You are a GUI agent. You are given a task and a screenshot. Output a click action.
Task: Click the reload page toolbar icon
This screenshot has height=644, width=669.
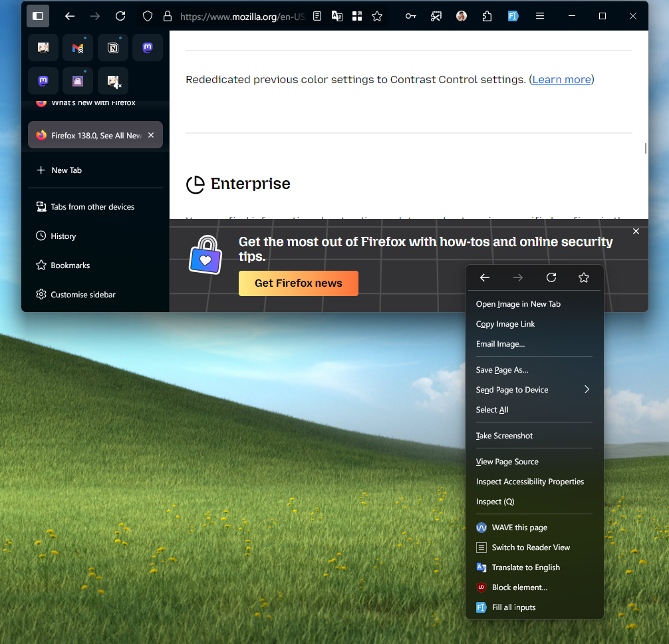click(x=121, y=16)
